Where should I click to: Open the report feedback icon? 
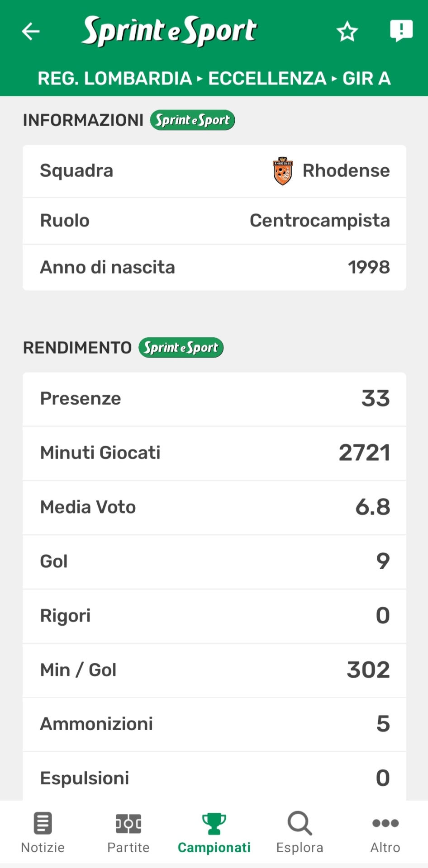coord(401,31)
